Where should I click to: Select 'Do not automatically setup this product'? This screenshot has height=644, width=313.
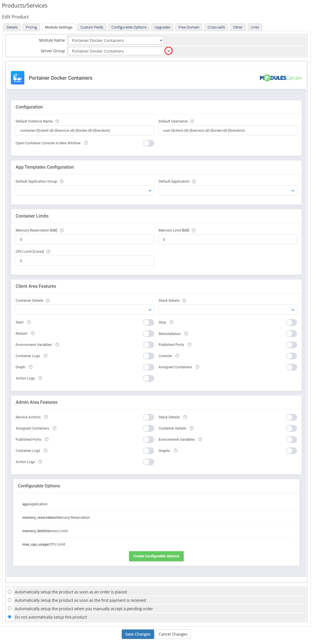(10, 617)
